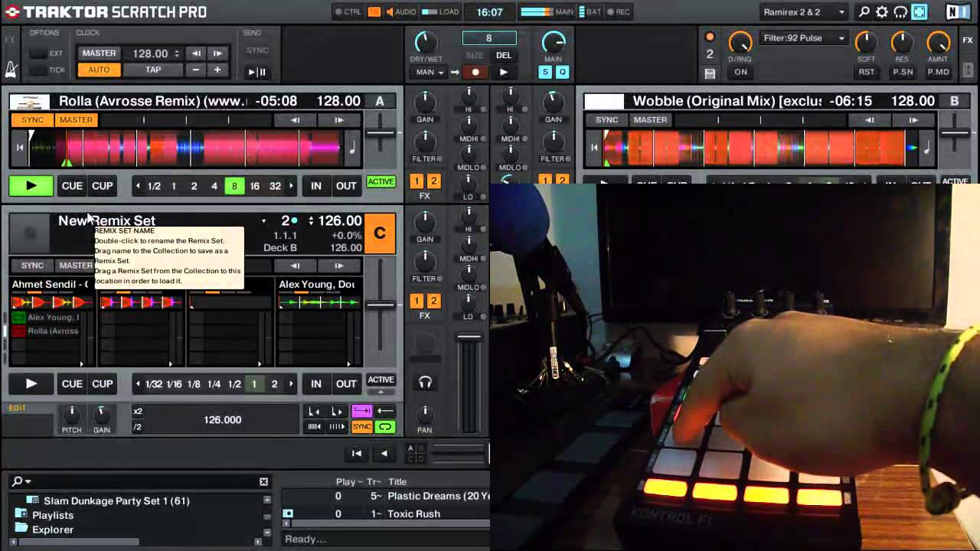
Task: Click Deck C headphone cue button
Action: pos(425,383)
